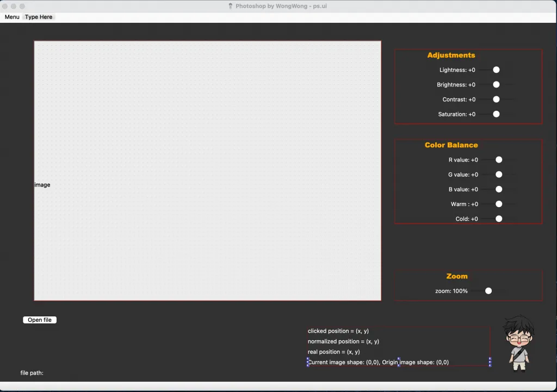Screen dimensions: 557x392
Task: Click the 'file path:' label
Action: coord(32,373)
